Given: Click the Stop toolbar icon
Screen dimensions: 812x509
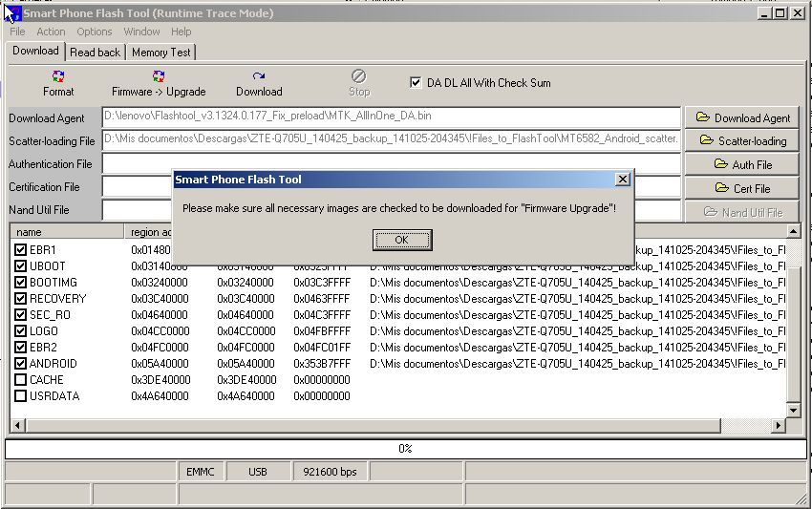Looking at the screenshot, I should 359,76.
